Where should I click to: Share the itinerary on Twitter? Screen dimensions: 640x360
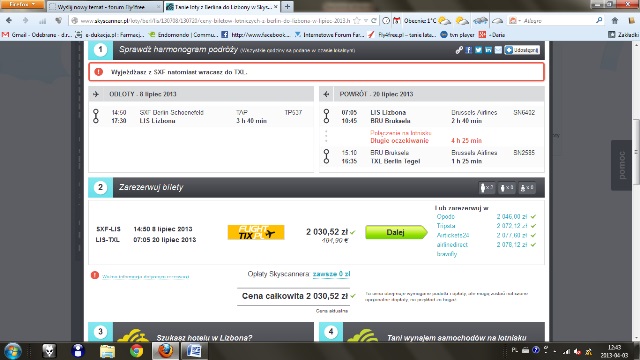click(478, 50)
